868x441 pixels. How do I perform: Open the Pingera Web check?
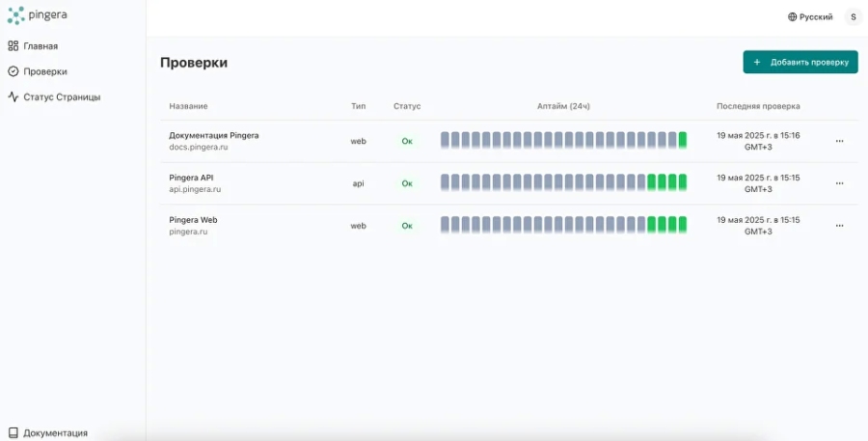click(x=193, y=220)
